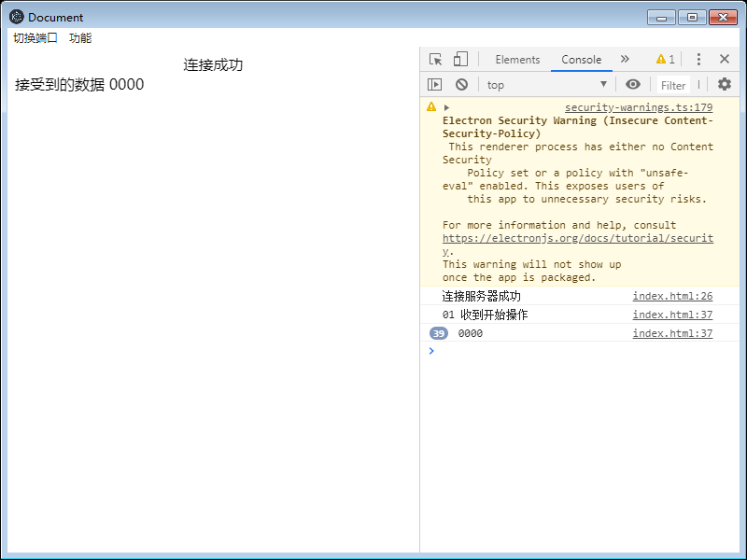Open the index.html:26 source link
747x560 pixels.
(x=672, y=296)
